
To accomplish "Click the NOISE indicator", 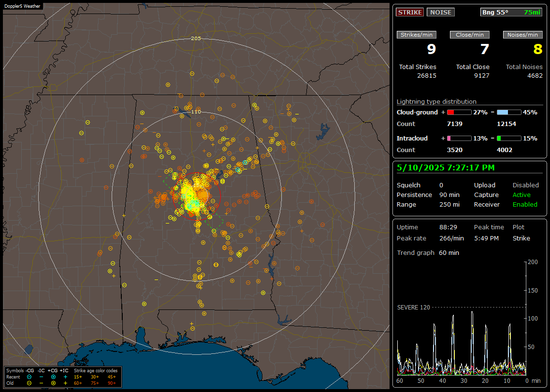I will tap(441, 12).
